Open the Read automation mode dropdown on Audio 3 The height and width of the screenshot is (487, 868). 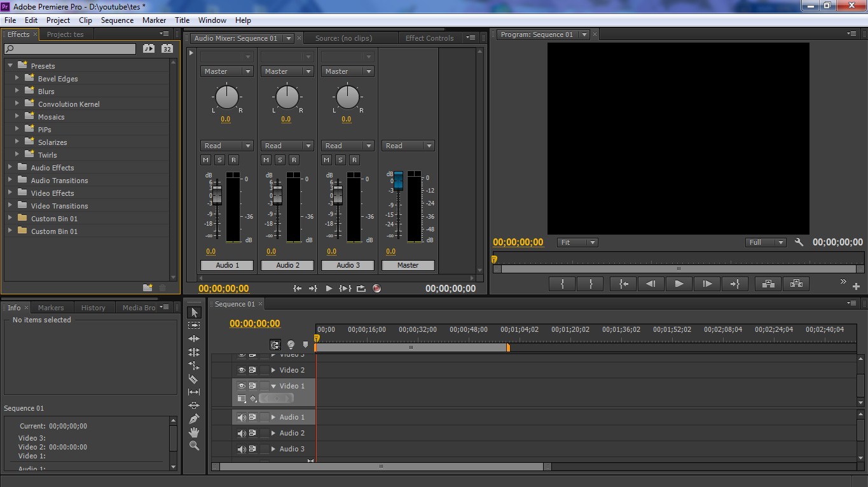click(x=347, y=145)
